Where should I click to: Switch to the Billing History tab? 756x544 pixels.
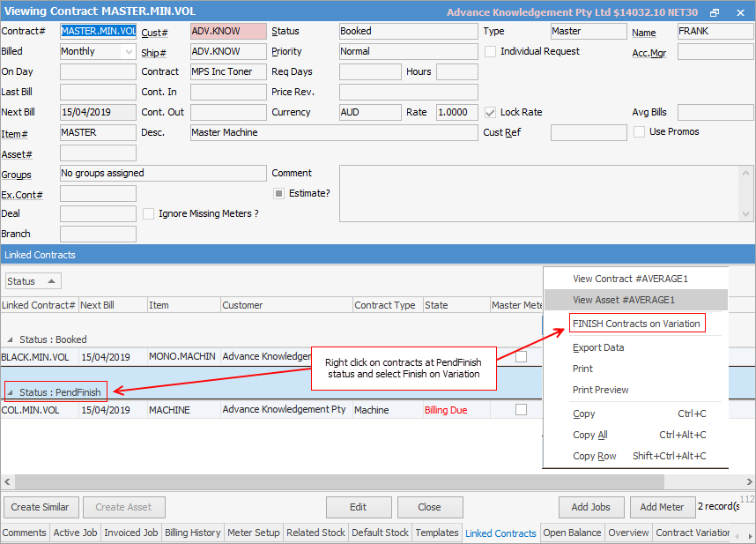click(x=193, y=533)
